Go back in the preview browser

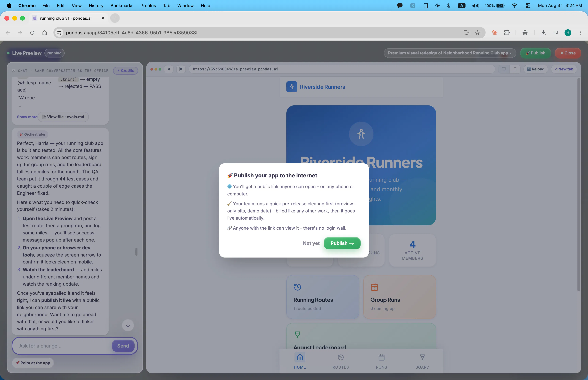coord(169,69)
